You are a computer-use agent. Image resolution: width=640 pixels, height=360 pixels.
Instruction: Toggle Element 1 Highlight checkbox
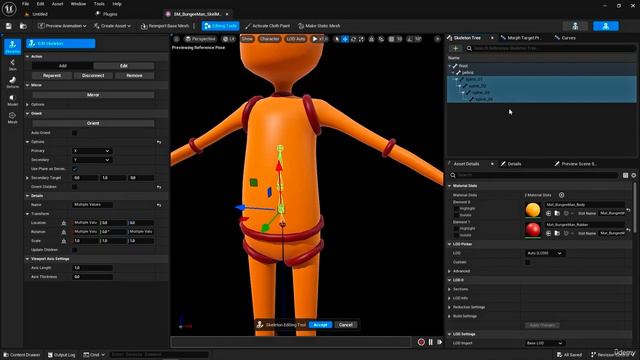click(457, 229)
